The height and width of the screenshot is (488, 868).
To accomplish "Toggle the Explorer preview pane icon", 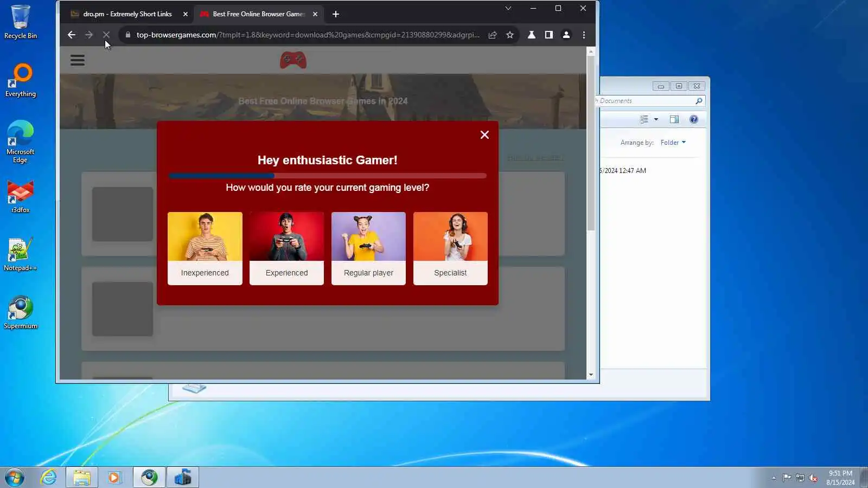I will point(674,119).
